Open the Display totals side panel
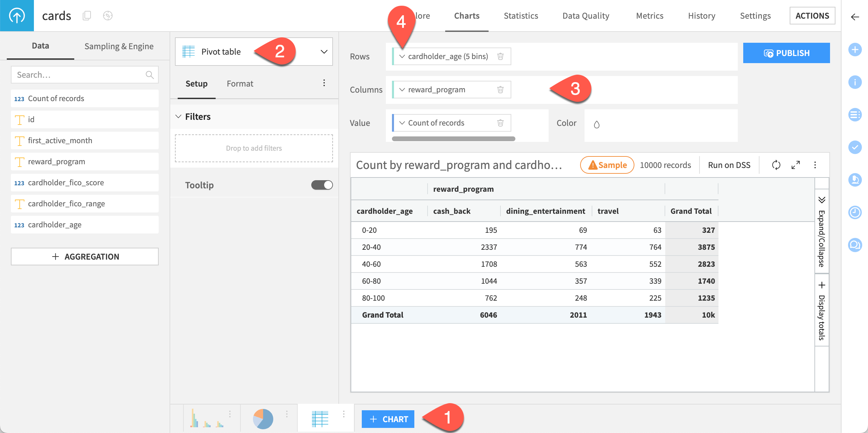 (x=822, y=310)
